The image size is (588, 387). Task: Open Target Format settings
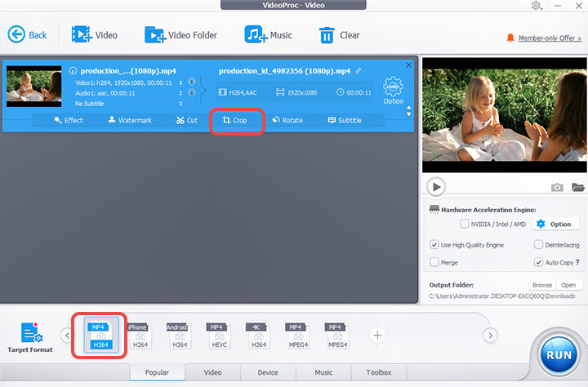pyautogui.click(x=30, y=337)
